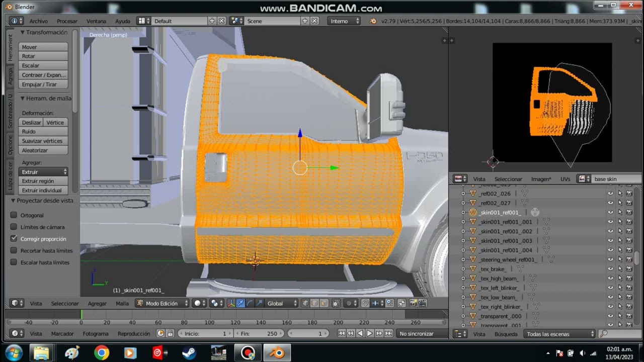644x362 pixels.
Task: Enable Límites de cámara checkbox
Action: pyautogui.click(x=14, y=227)
